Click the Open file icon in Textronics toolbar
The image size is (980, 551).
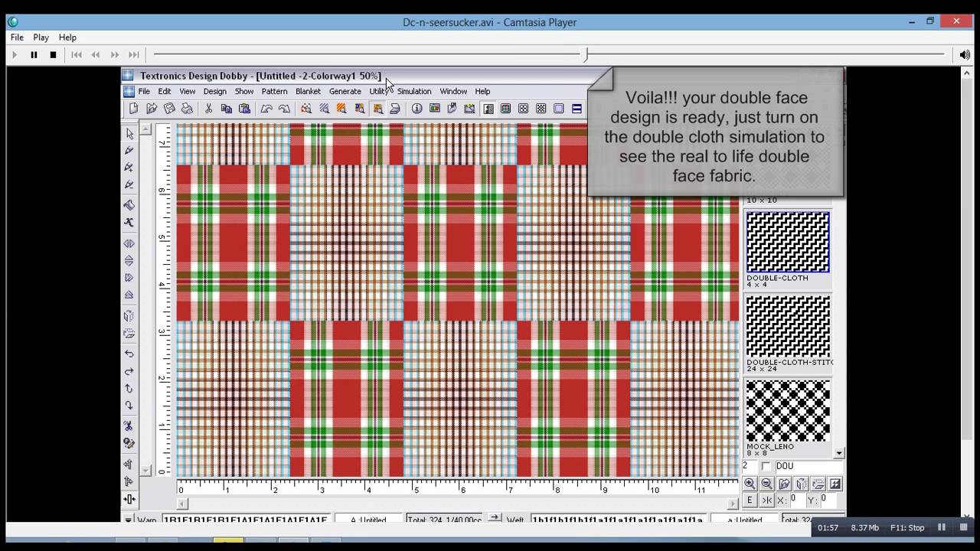[x=152, y=109]
